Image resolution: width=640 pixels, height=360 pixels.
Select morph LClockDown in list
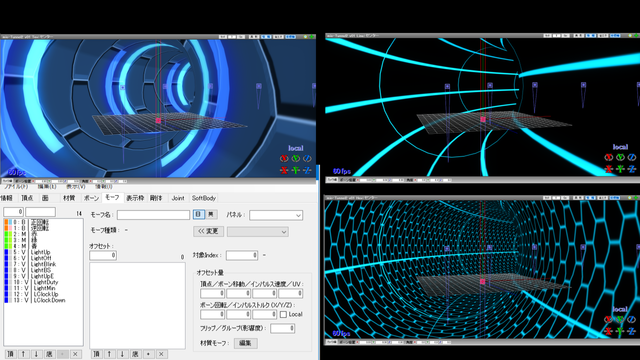point(49,300)
